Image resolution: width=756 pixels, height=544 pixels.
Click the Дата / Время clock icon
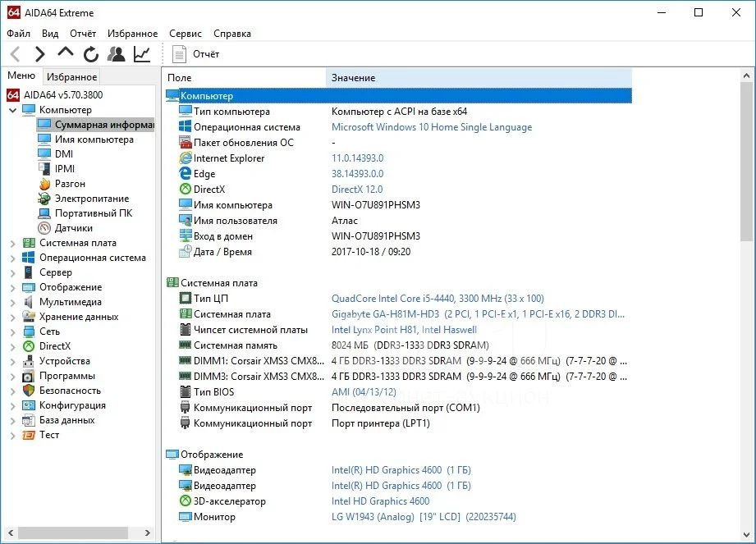[186, 252]
